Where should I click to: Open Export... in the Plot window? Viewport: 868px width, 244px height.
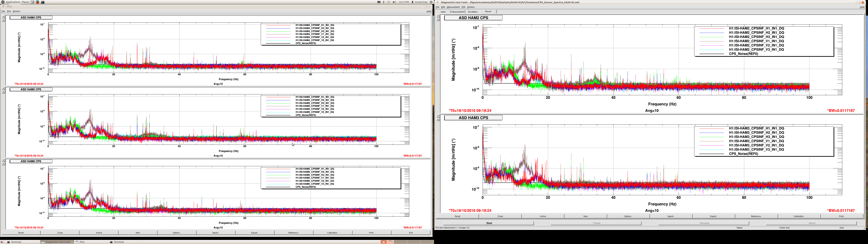tap(255, 232)
